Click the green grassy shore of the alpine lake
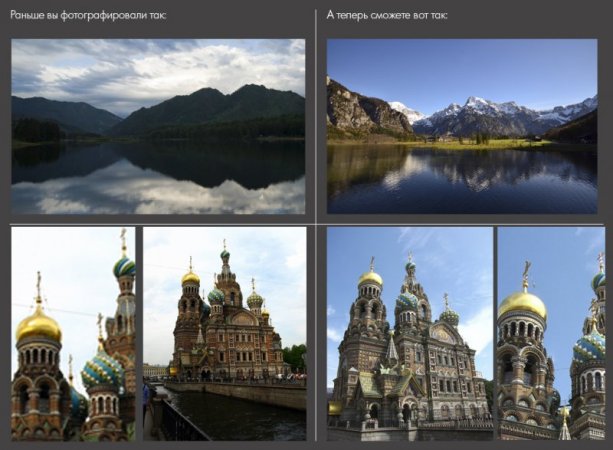 click(470, 143)
